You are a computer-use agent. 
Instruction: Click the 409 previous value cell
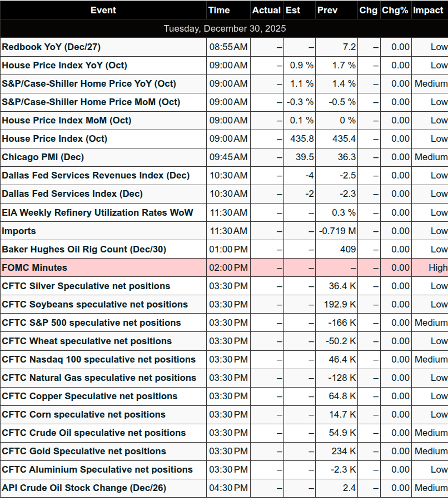tap(348, 249)
